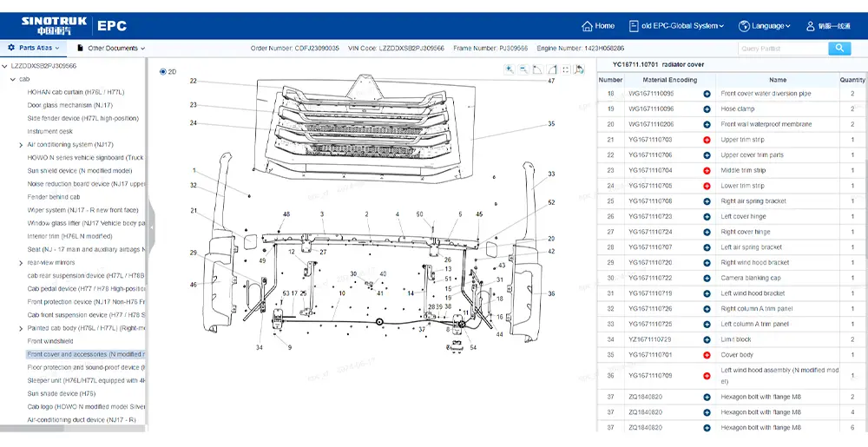Click the plus icon for Cover body row
Image resolution: width=868 pixels, height=447 pixels.
(x=707, y=355)
